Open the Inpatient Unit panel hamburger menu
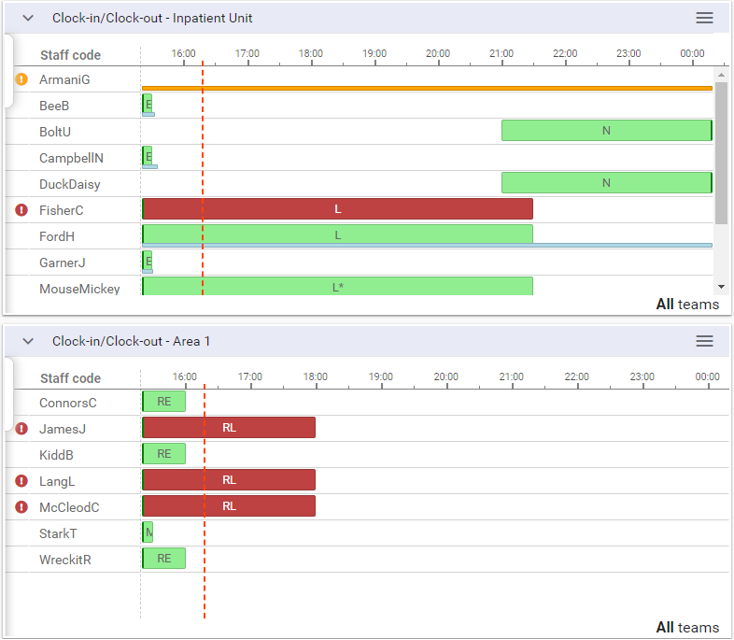Screen dimensions: 734x640 point(704,18)
